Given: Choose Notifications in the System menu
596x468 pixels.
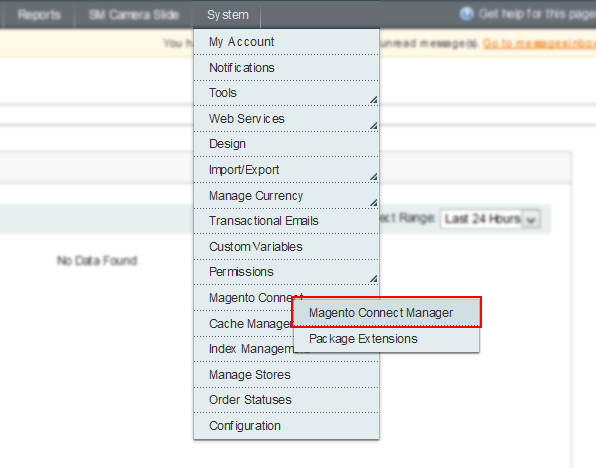Looking at the screenshot, I should [x=286, y=68].
